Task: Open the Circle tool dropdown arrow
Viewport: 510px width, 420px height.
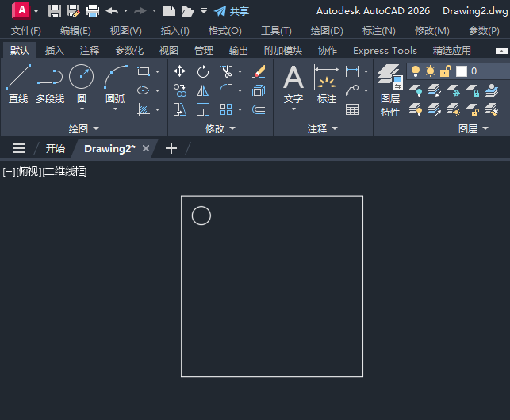Action: (82, 109)
